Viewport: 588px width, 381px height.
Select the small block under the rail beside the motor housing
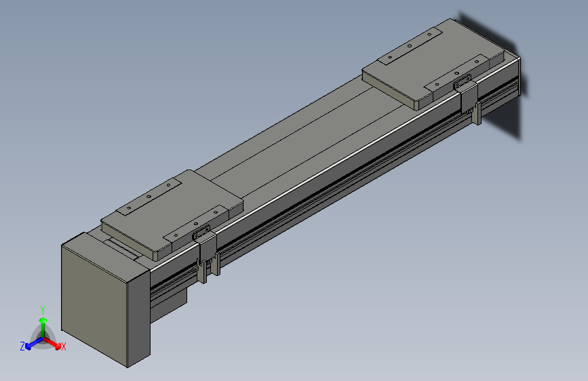(x=168, y=306)
